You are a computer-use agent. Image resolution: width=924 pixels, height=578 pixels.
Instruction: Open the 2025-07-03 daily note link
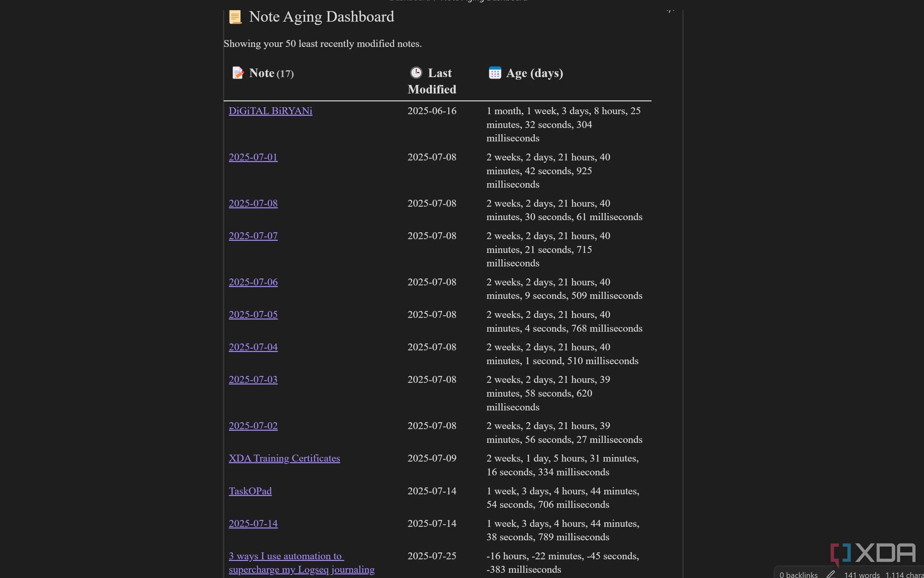tap(253, 380)
